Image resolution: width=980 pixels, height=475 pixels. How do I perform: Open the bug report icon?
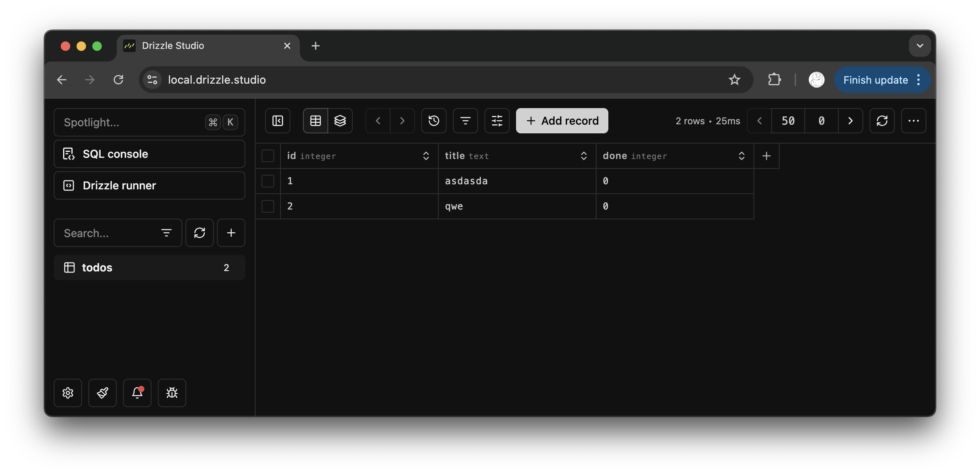(172, 393)
